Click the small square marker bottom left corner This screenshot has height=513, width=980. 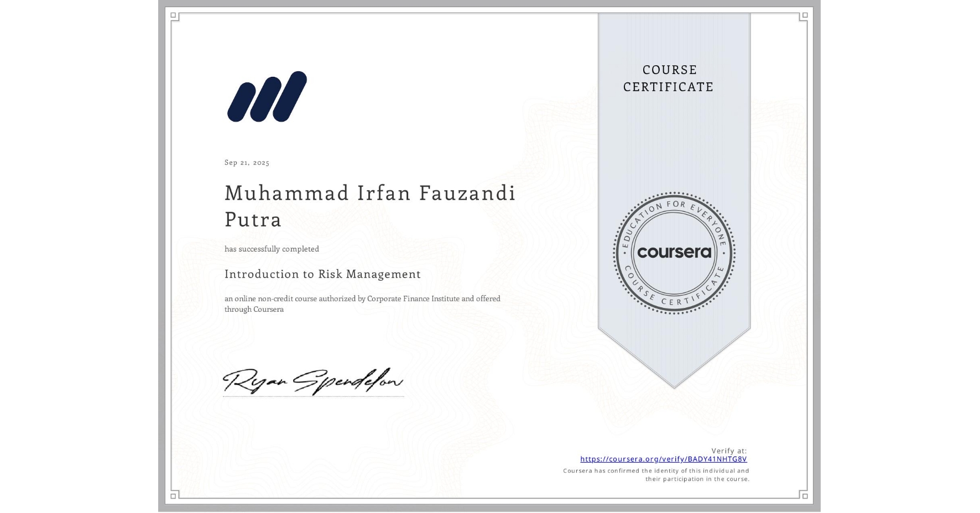[x=173, y=497]
